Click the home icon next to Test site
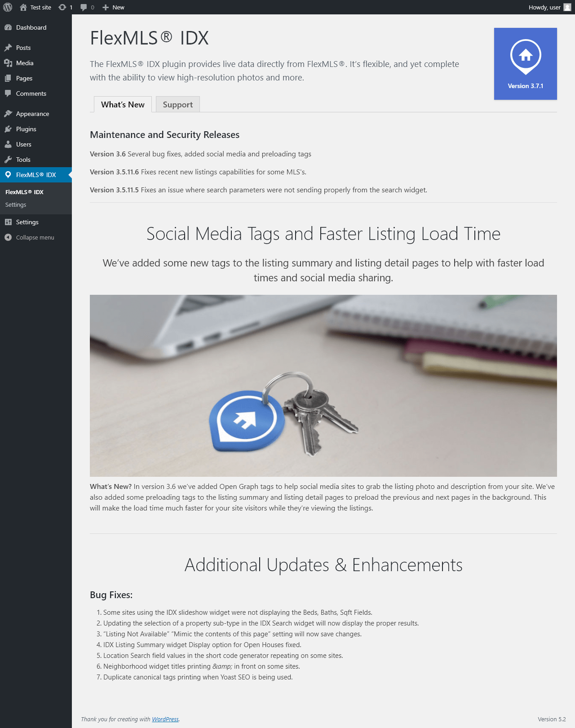The height and width of the screenshot is (728, 575). [x=23, y=7]
